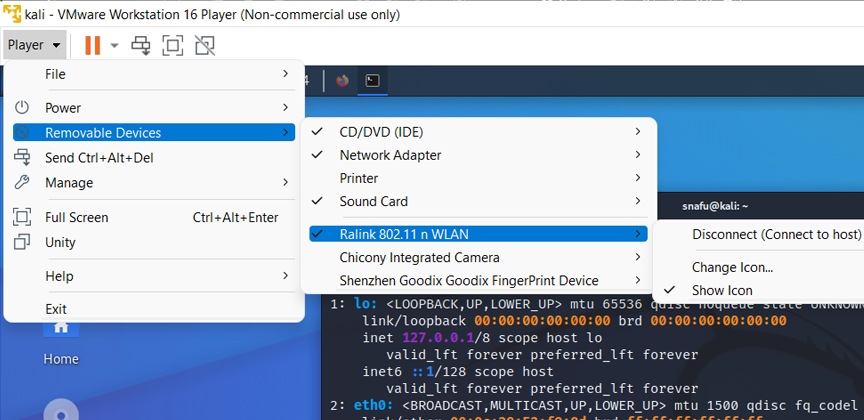This screenshot has height=420, width=864.
Task: Click Firefox icon in Kali panel
Action: click(x=343, y=81)
